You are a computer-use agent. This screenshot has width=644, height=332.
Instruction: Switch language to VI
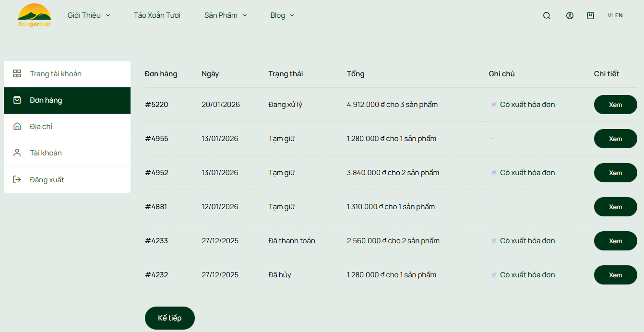[x=610, y=15]
